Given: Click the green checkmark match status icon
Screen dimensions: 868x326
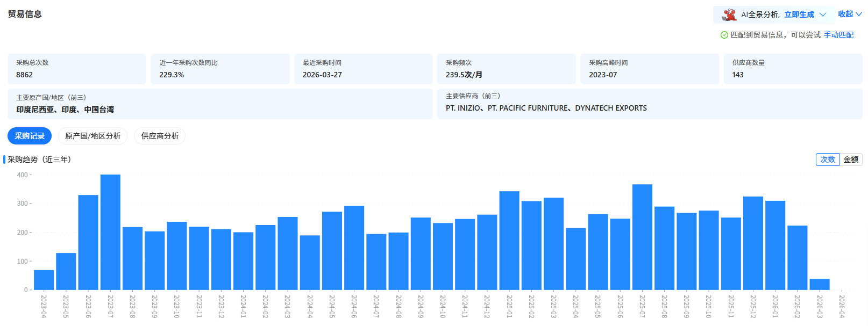Looking at the screenshot, I should tap(724, 35).
